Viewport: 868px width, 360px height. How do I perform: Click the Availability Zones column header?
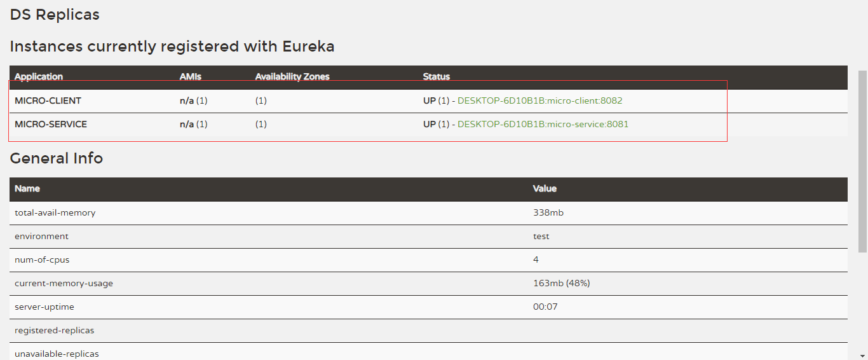[x=292, y=77]
